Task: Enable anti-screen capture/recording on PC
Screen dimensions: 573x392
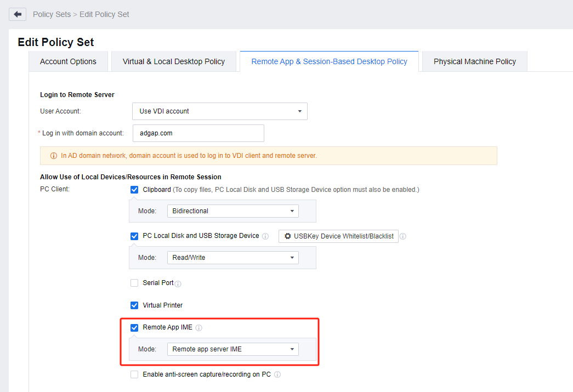Action: (134, 375)
